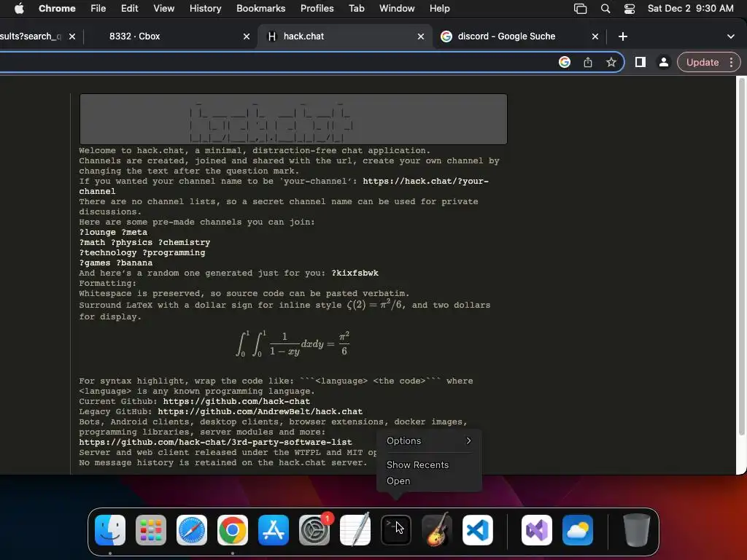Open the File menu
Image resolution: width=747 pixels, height=560 pixels.
pos(98,9)
